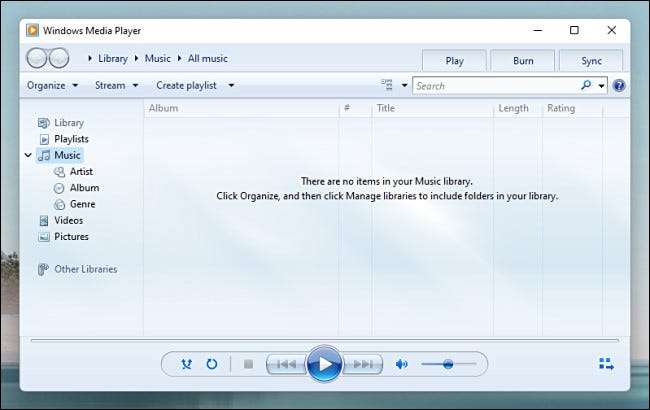Viewport: 650px width, 410px height.
Task: Click the Playlists icon in sidebar
Action: click(x=44, y=139)
